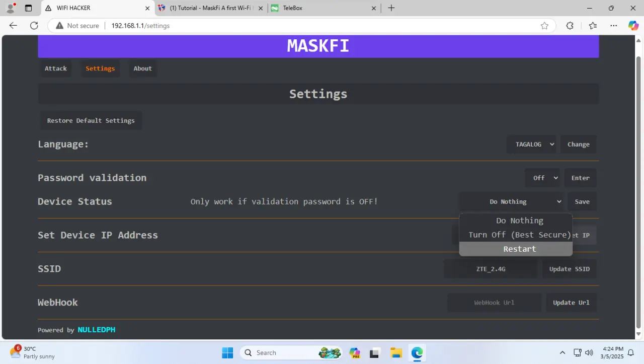Click the MASKFI header title
644x364 pixels.
click(x=318, y=46)
